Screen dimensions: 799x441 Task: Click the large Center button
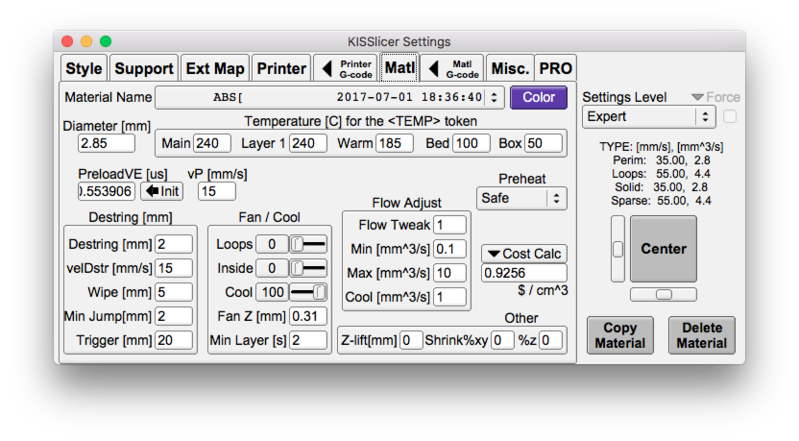(x=663, y=249)
